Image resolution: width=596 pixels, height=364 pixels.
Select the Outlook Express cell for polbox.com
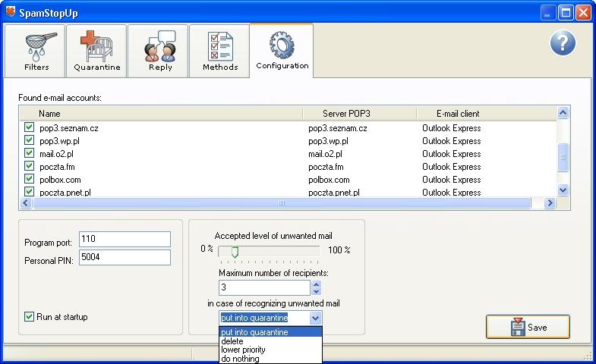pyautogui.click(x=452, y=180)
